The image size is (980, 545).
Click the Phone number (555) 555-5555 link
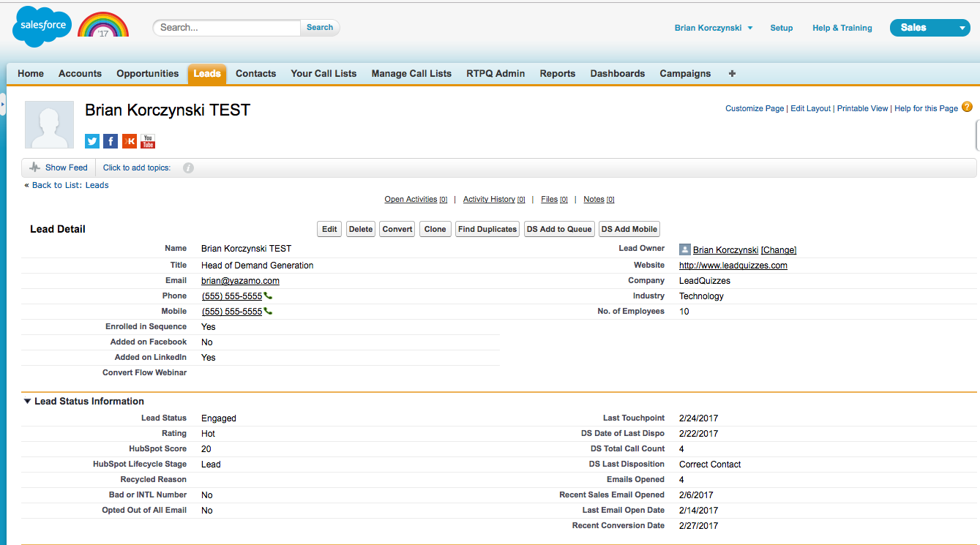[x=232, y=296]
